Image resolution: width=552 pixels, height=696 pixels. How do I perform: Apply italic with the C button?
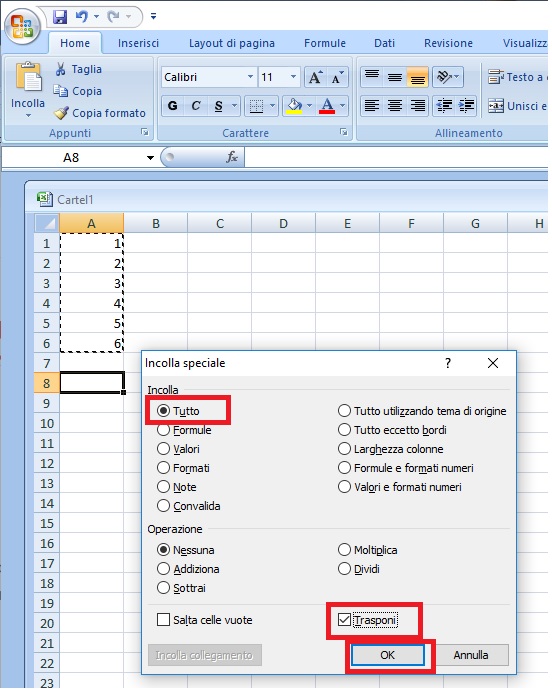click(196, 106)
